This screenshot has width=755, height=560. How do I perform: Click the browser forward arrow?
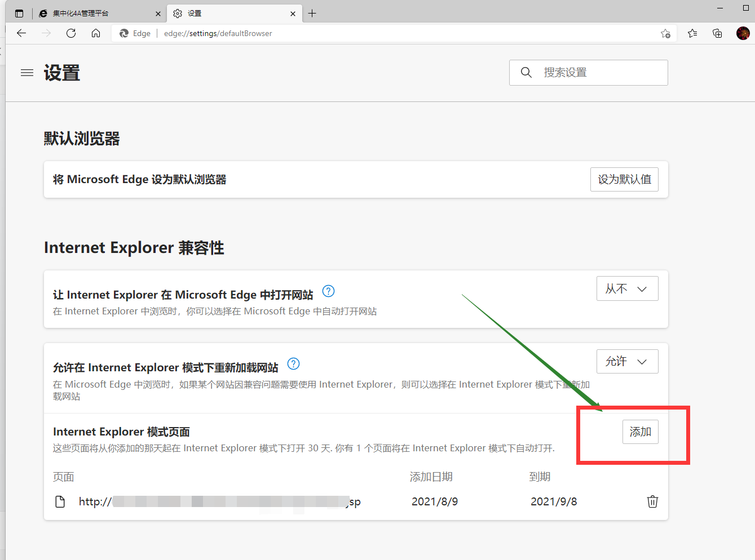46,33
